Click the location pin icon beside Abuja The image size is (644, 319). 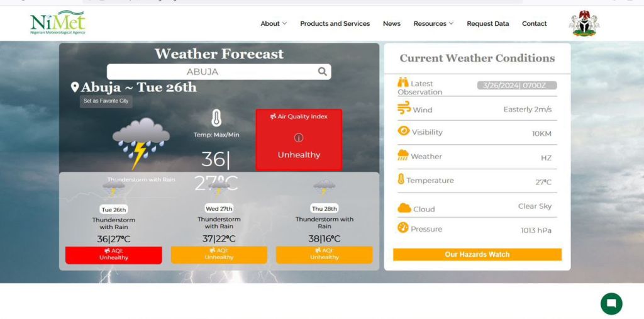coord(75,87)
